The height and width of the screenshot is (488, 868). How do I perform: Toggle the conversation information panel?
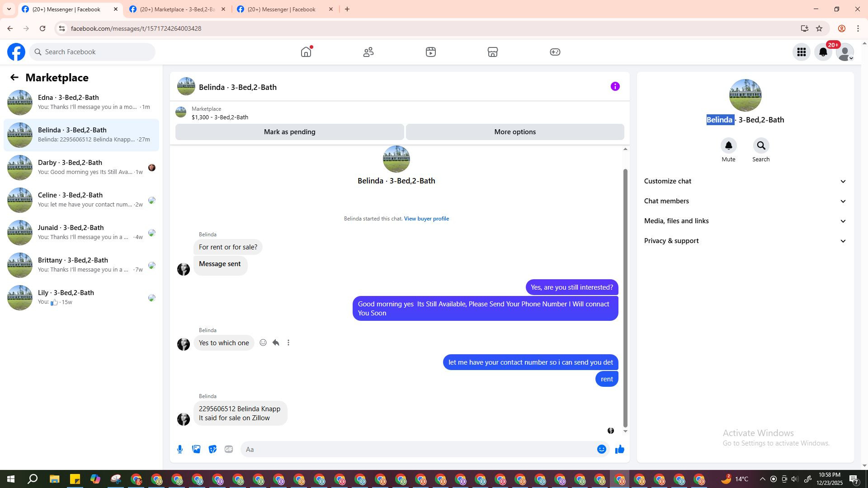615,86
